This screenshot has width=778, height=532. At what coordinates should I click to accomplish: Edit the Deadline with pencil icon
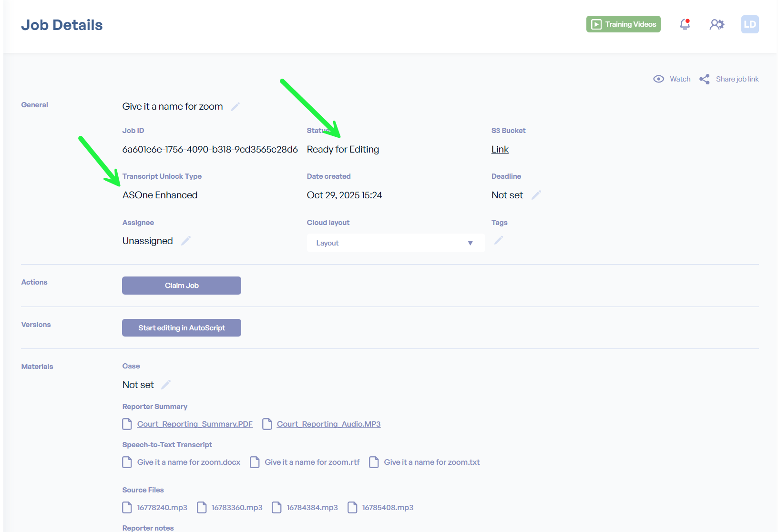click(x=536, y=195)
